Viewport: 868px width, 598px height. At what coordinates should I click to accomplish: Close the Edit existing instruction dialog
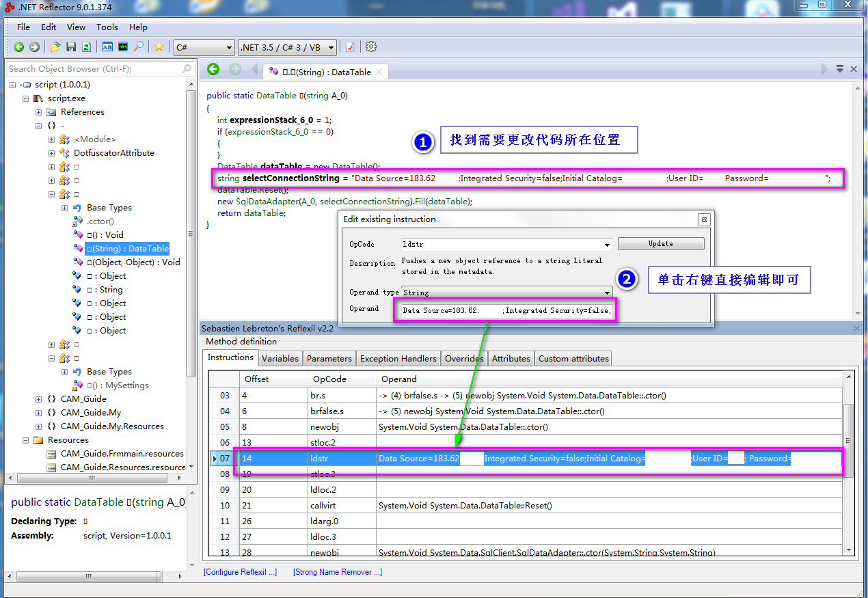point(704,219)
